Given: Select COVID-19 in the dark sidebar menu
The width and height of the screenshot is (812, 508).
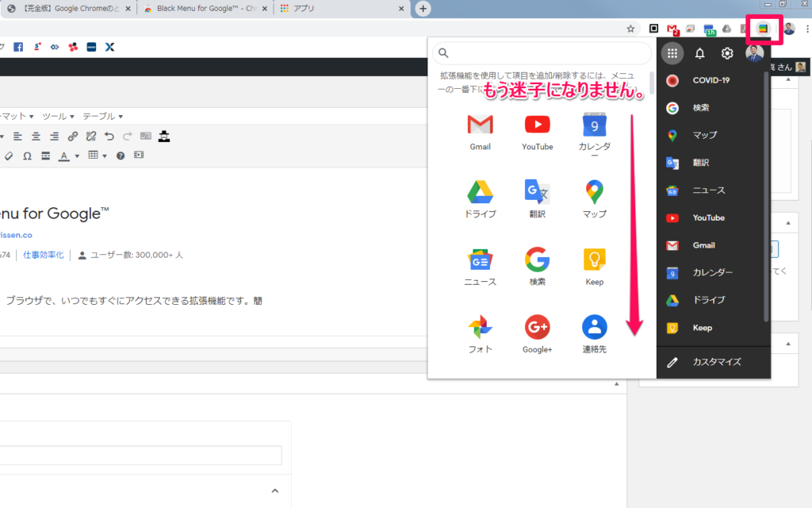Looking at the screenshot, I should coord(710,80).
